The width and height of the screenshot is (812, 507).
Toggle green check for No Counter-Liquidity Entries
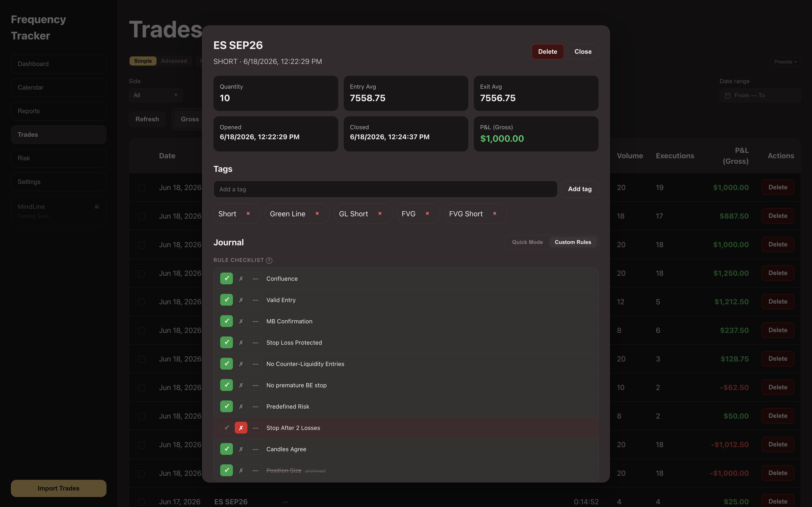tap(226, 364)
